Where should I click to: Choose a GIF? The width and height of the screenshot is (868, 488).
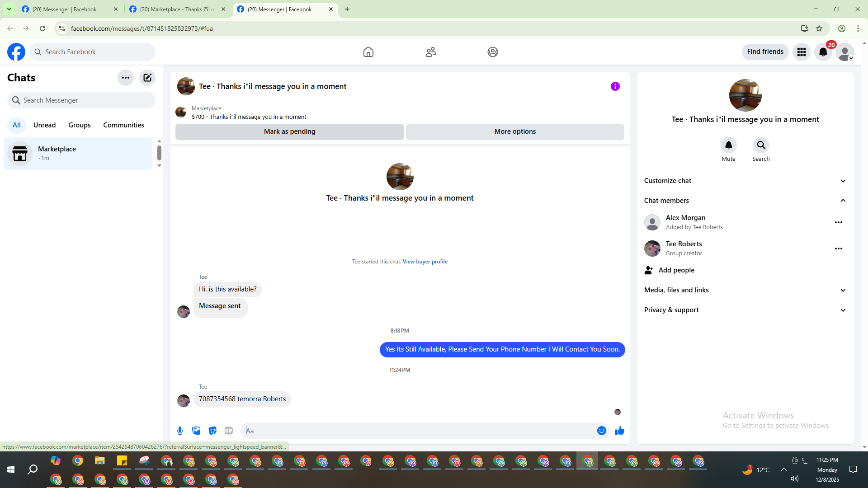point(229,431)
